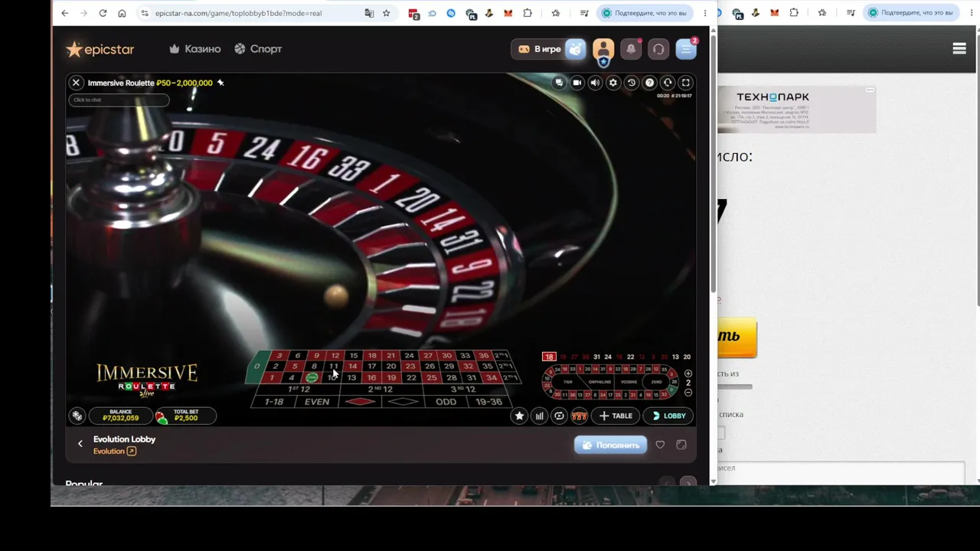
Task: Open the user profile avatar
Action: (603, 50)
